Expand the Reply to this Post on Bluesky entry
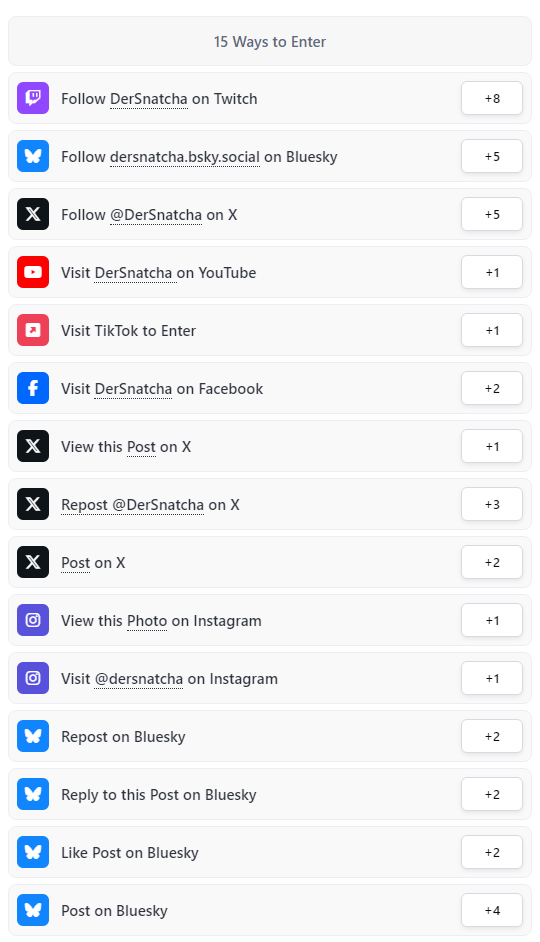This screenshot has height=942, width=540. click(x=270, y=794)
